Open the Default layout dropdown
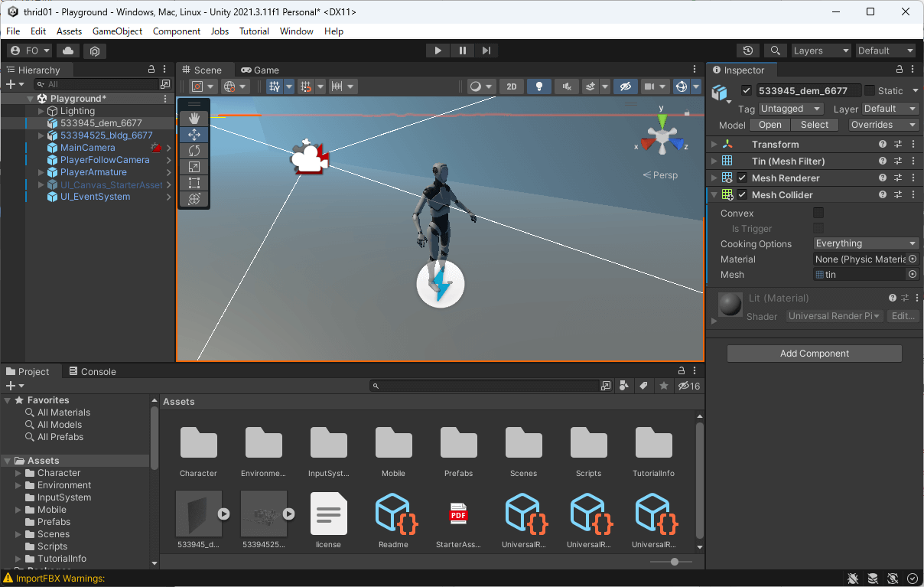The width and height of the screenshot is (924, 587). pyautogui.click(x=886, y=51)
